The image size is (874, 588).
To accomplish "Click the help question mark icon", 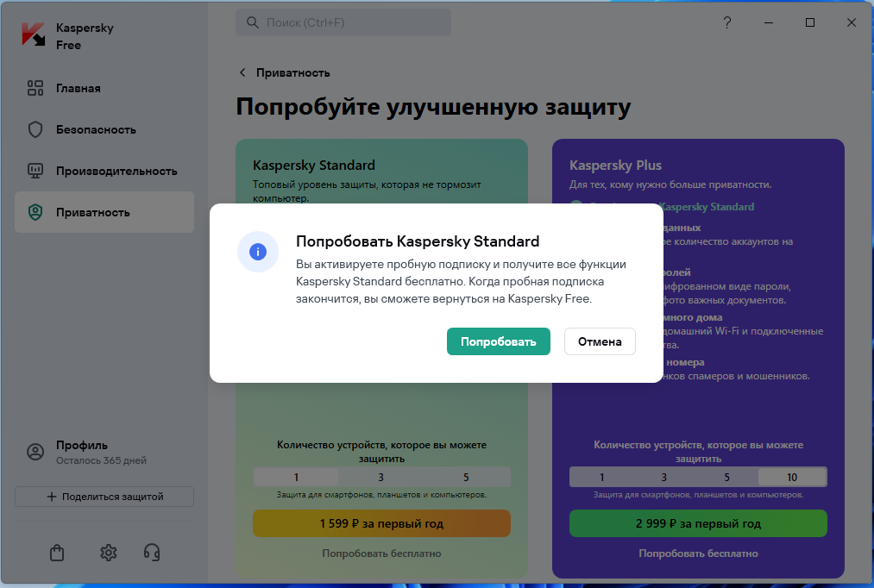I will pos(726,22).
